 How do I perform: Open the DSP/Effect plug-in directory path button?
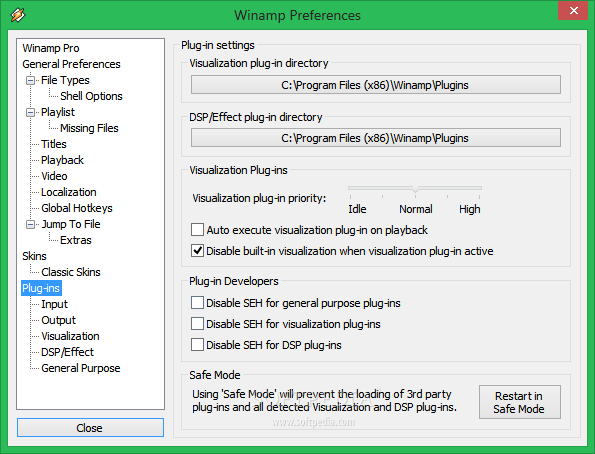376,138
